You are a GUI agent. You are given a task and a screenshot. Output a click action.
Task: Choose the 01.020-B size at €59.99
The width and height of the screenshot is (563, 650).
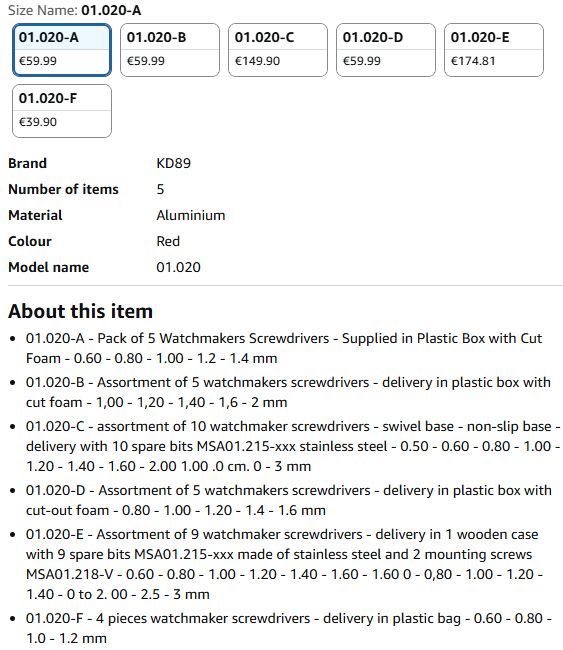click(170, 50)
